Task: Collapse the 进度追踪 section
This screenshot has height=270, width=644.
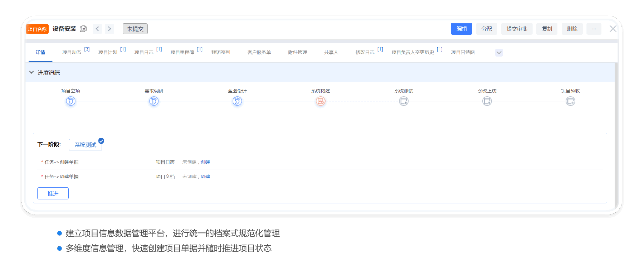Action: pos(31,72)
